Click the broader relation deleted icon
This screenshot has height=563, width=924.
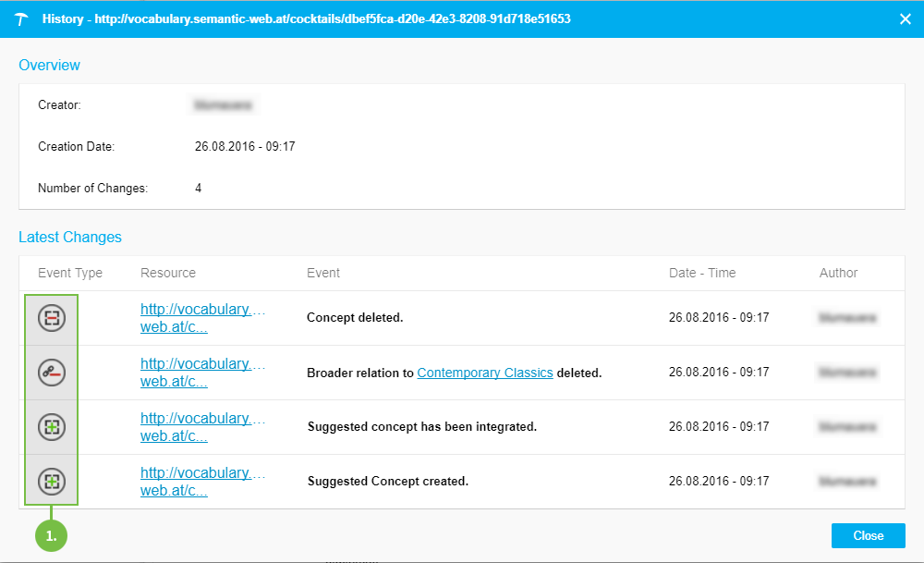click(51, 373)
